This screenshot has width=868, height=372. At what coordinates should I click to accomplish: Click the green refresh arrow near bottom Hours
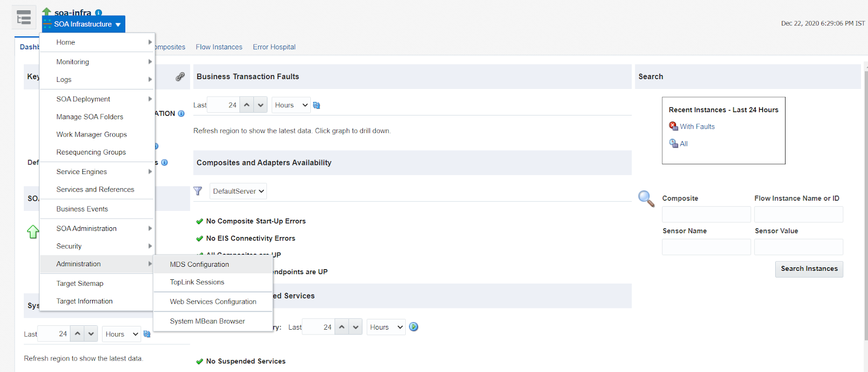413,327
